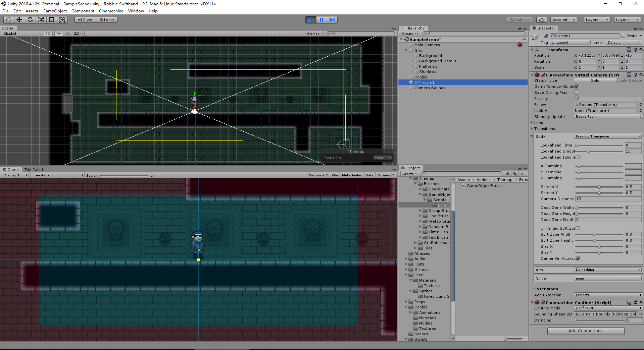Click the Solo button
This screenshot has width=644, height=350.
point(595,80)
